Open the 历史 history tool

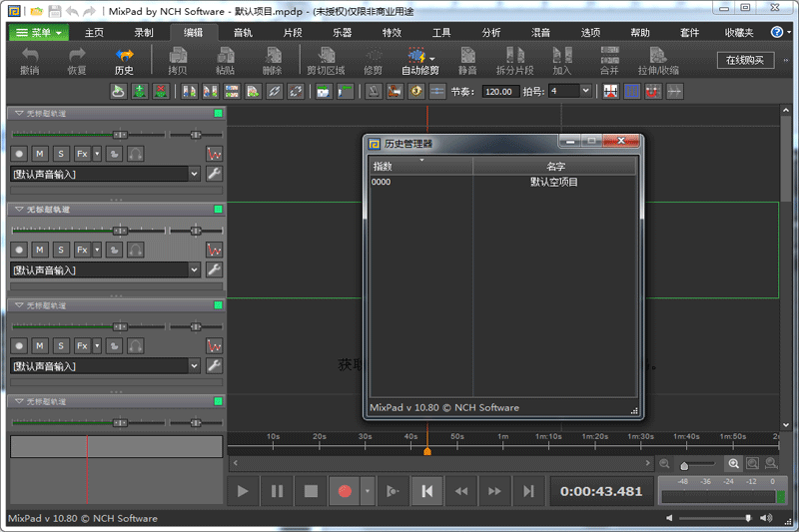(x=124, y=61)
